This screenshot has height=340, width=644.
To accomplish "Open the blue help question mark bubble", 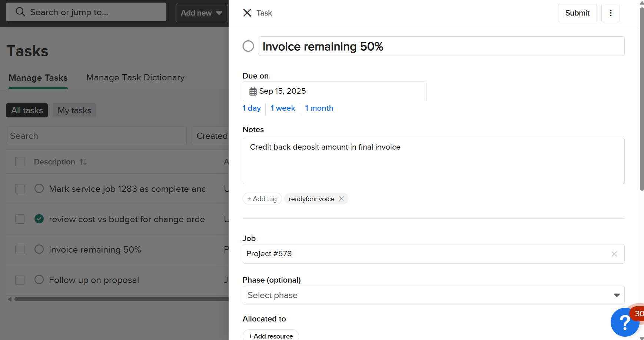I will (x=625, y=322).
